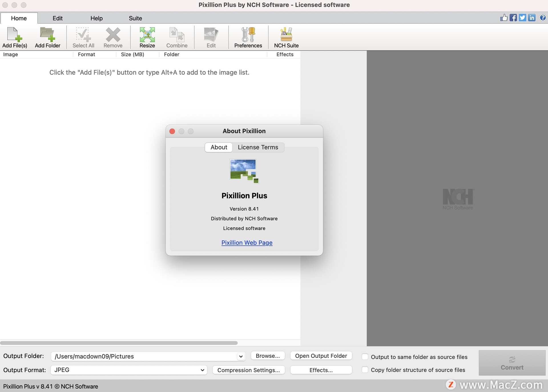The image size is (548, 392).
Task: Click the Add Folder toolbar icon
Action: (x=47, y=37)
